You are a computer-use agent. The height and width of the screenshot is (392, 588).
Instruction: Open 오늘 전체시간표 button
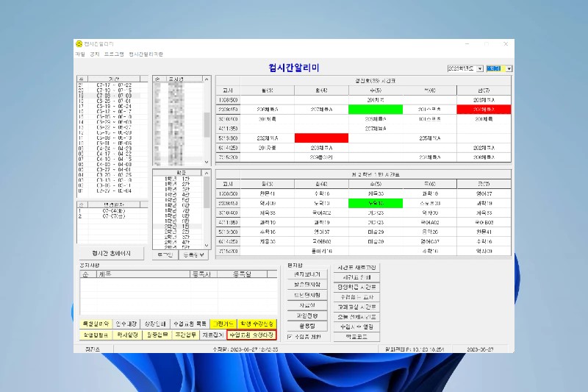(x=356, y=316)
